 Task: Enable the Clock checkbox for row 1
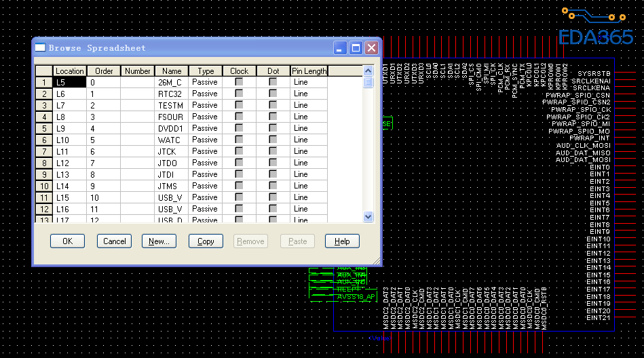pyautogui.click(x=239, y=82)
